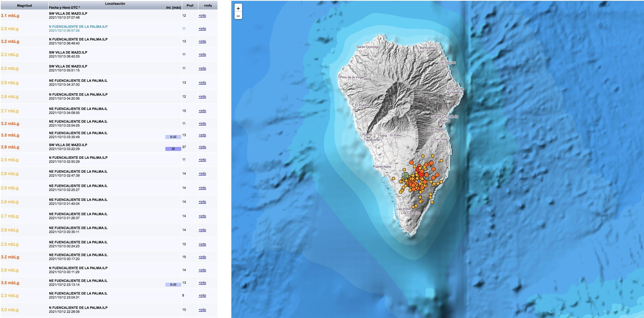Open +info for 22:28:06 earthquake
Viewport: 644px width, 318px height.
point(202,310)
